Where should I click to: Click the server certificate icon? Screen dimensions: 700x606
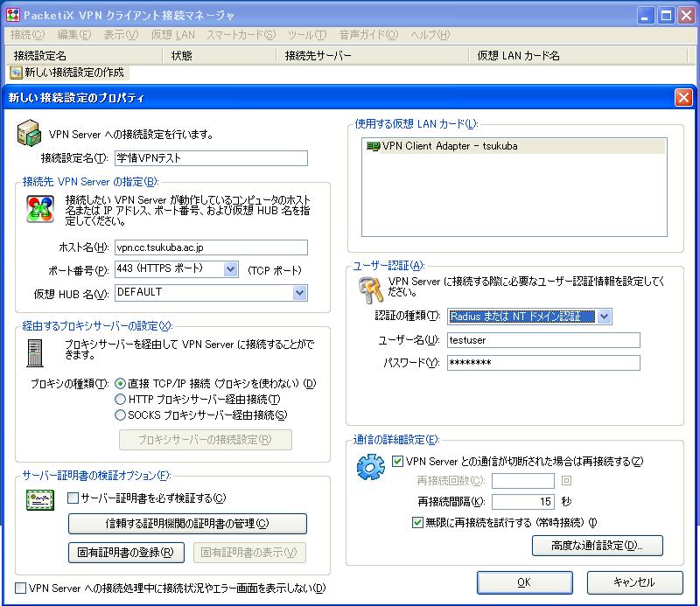[40, 500]
